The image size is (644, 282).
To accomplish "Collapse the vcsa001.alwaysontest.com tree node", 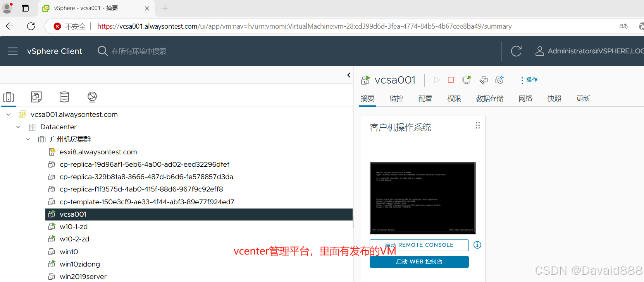I will click(9, 115).
